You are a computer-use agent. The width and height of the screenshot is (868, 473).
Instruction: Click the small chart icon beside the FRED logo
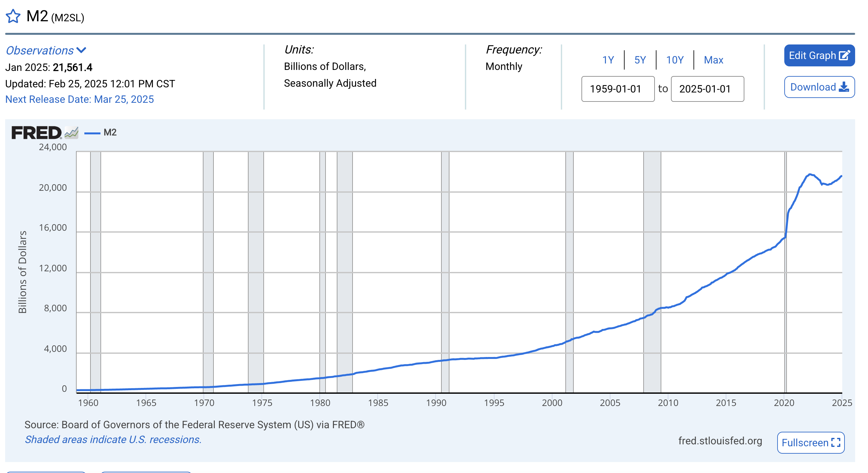point(71,132)
